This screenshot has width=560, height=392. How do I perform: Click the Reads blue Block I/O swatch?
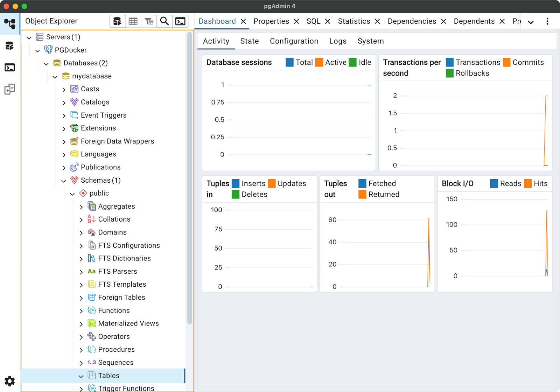(494, 183)
